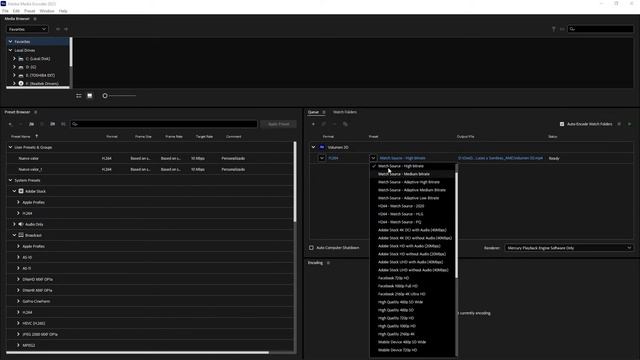Select the D: drive icon
This screenshot has height=360, width=640.
21,67
